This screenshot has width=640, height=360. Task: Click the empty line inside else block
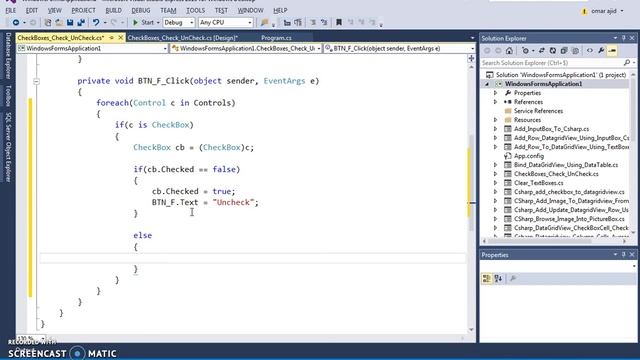click(252, 258)
